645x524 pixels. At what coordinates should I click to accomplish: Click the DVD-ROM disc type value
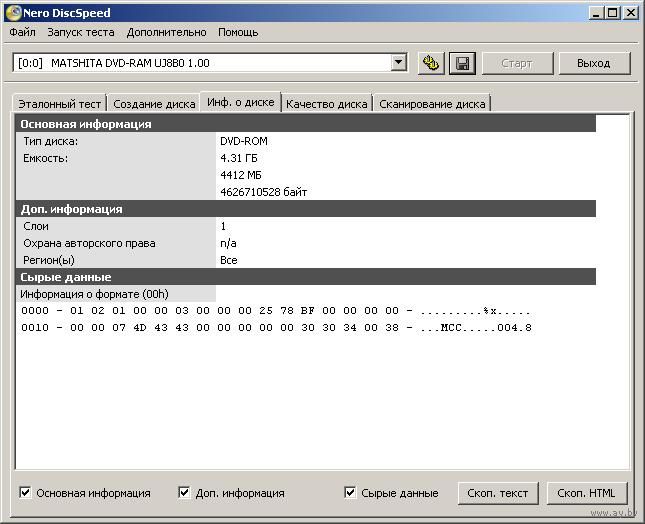coord(244,141)
